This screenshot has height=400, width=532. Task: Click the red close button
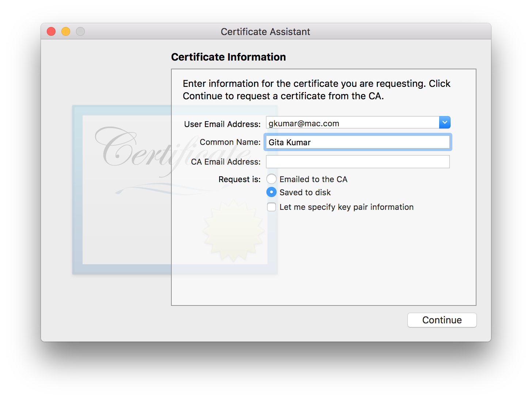coord(51,31)
